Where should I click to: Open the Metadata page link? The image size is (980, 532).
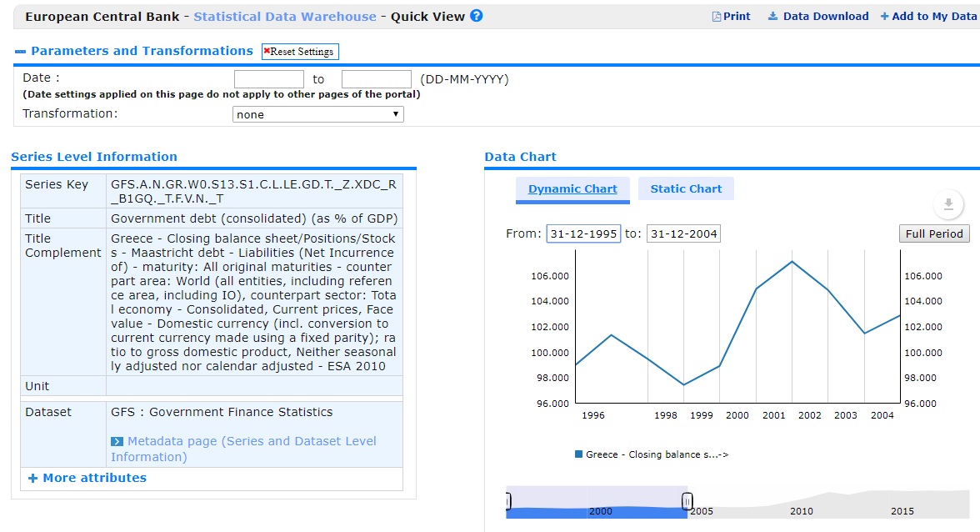pyautogui.click(x=243, y=449)
